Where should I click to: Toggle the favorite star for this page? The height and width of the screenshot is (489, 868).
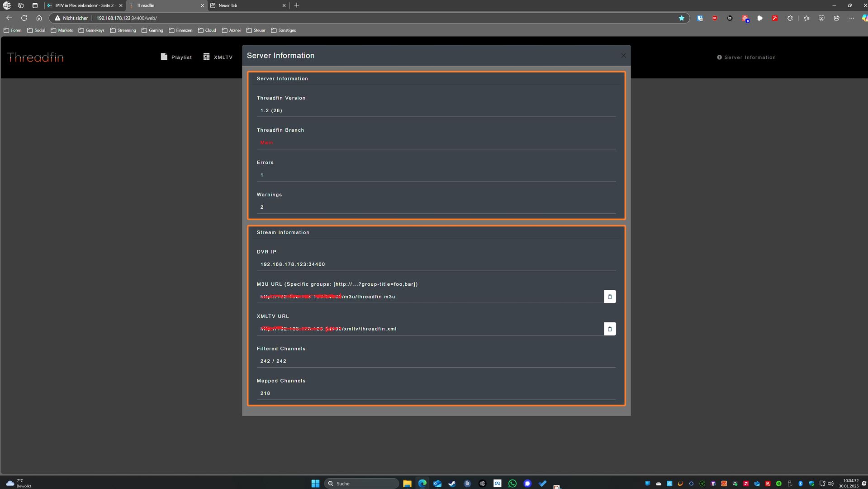(x=681, y=18)
